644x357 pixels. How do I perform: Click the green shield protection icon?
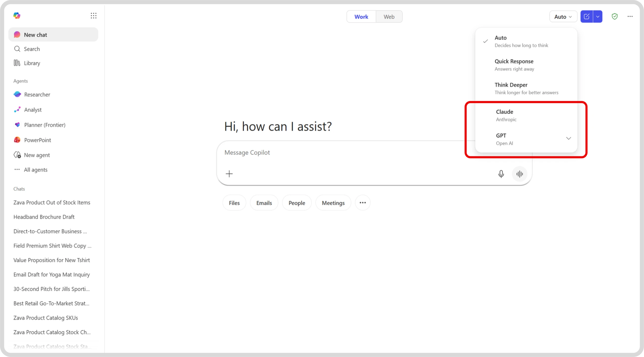(x=615, y=17)
